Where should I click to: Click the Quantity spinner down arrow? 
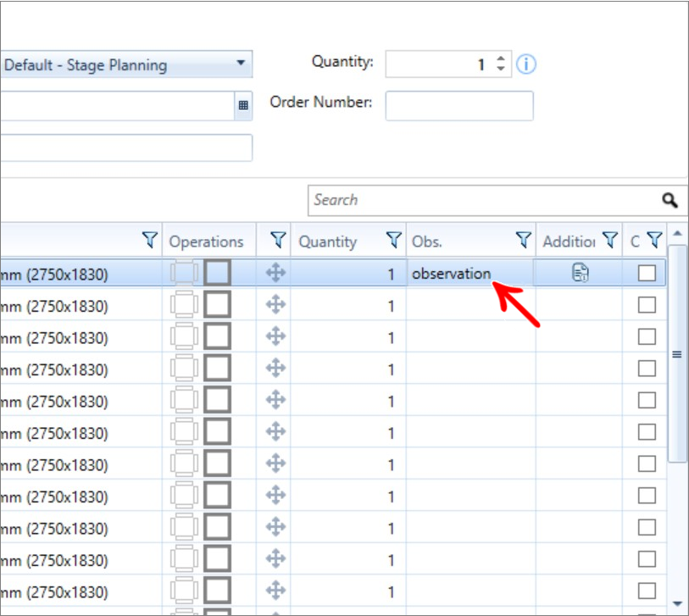tap(501, 69)
